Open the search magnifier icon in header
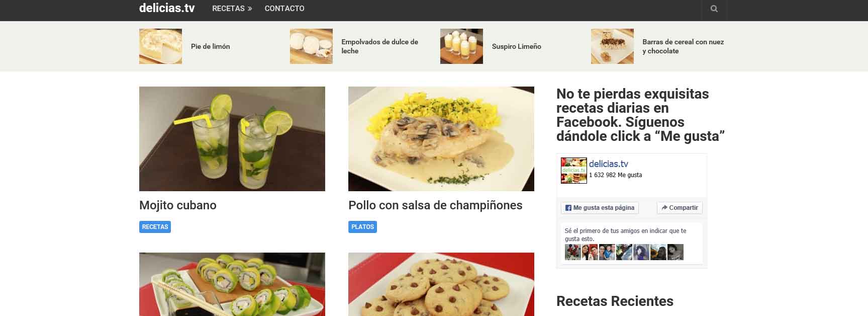This screenshot has width=868, height=316. click(x=714, y=9)
